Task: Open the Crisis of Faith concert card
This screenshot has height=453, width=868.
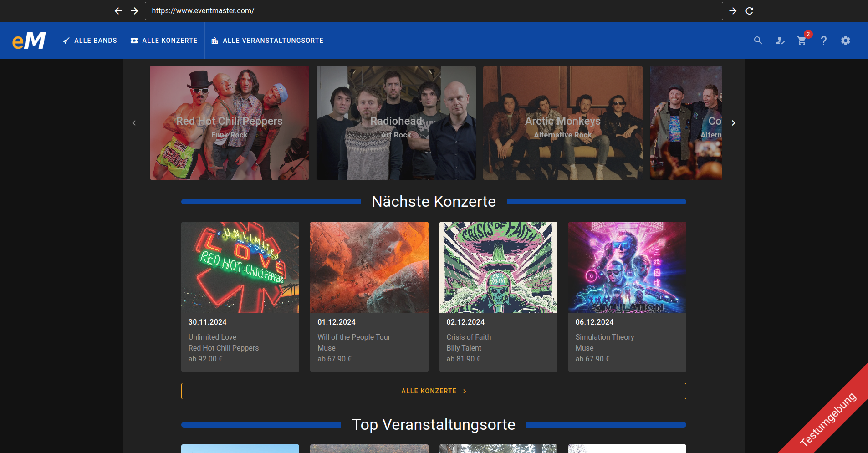Action: coord(498,296)
